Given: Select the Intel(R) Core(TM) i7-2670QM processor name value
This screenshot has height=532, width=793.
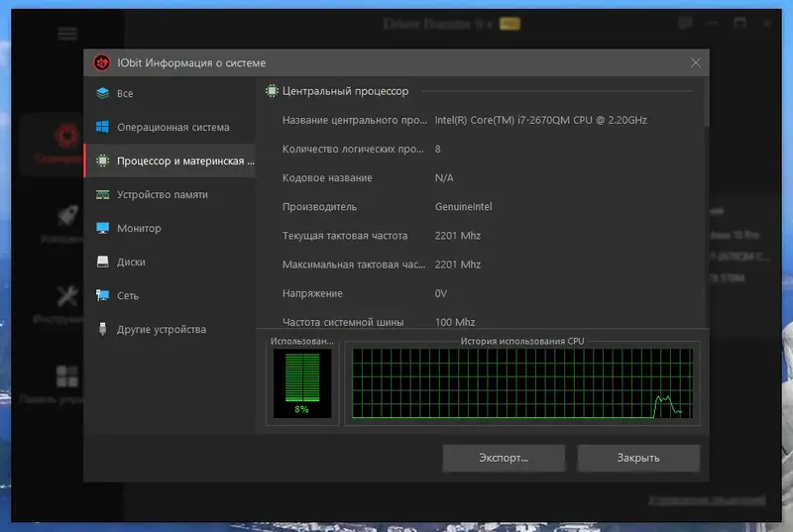Looking at the screenshot, I should [540, 120].
